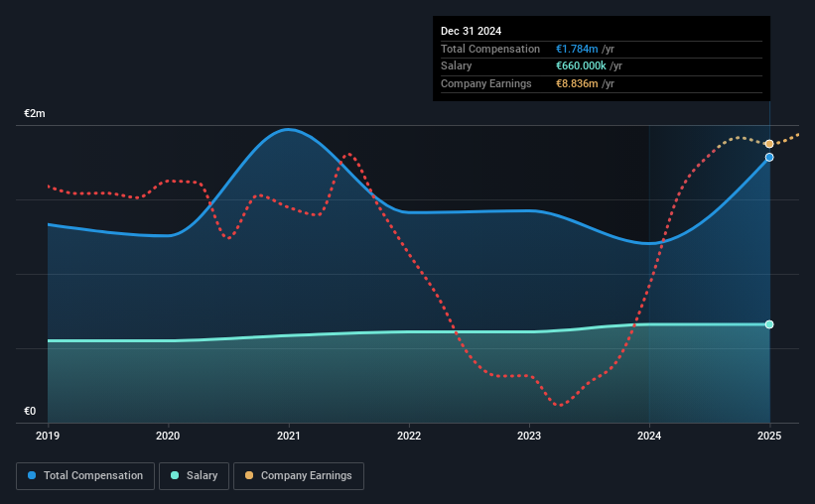This screenshot has height=504, width=815.
Task: Toggle the Salary legend button
Action: pos(194,476)
